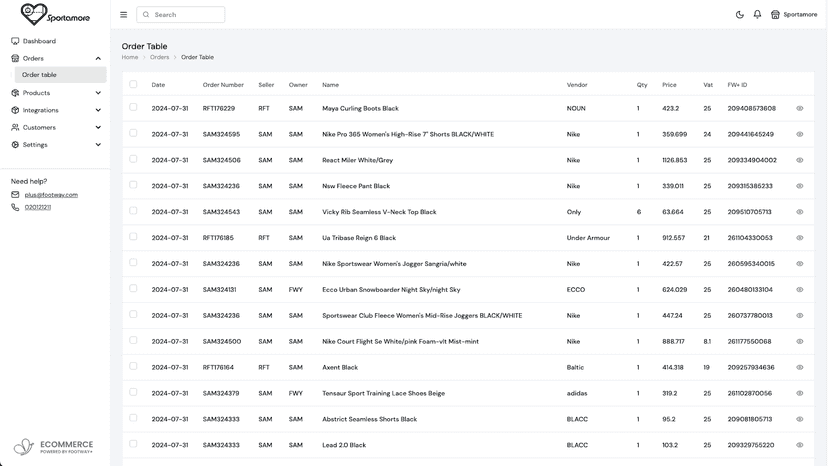This screenshot has height=466, width=828.
Task: Select Products sidebar menu item
Action: coord(36,93)
